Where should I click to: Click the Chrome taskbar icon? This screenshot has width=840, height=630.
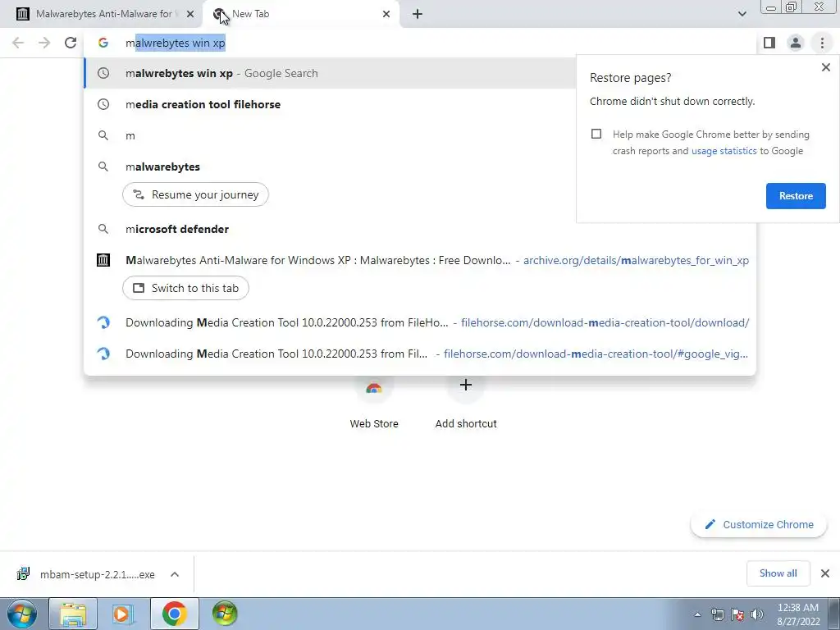tap(174, 614)
